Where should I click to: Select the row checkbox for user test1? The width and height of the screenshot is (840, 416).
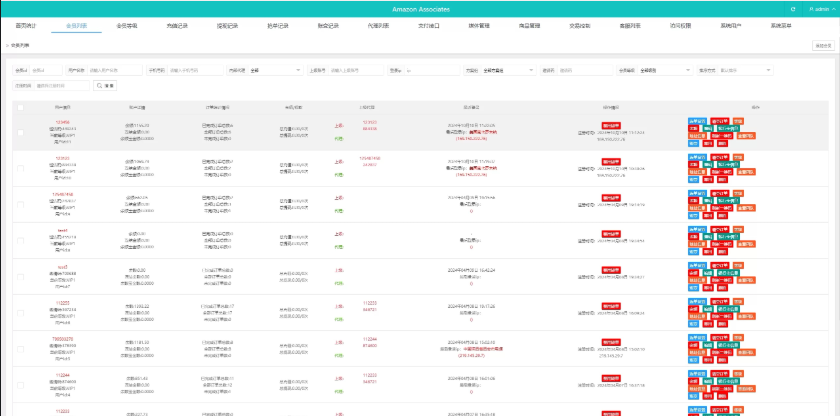[x=20, y=240]
